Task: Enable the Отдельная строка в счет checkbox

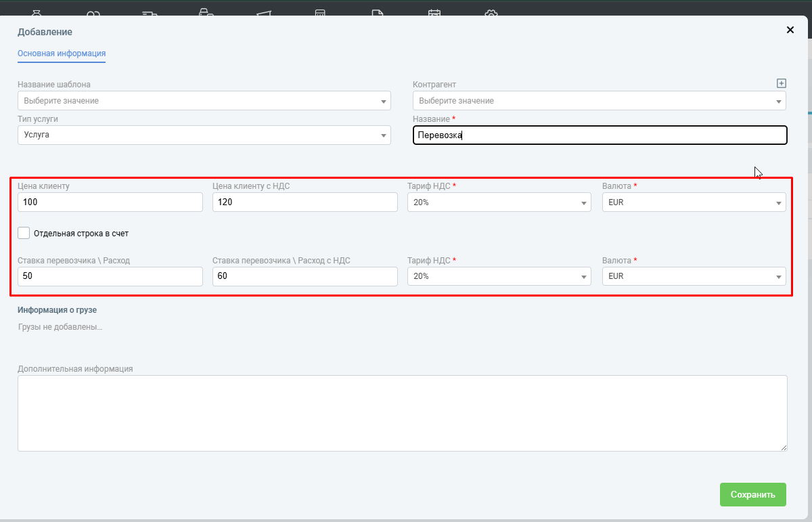Action: point(24,233)
